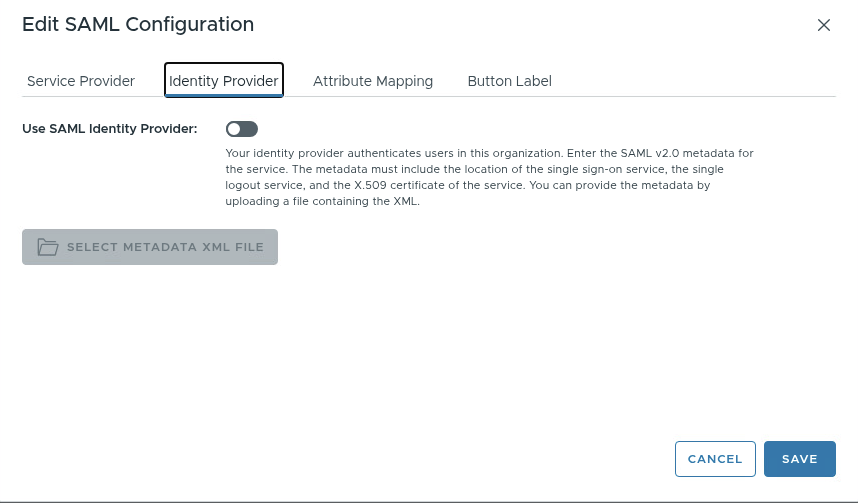Enable the Use SAML Identity Provider toggle

click(242, 129)
